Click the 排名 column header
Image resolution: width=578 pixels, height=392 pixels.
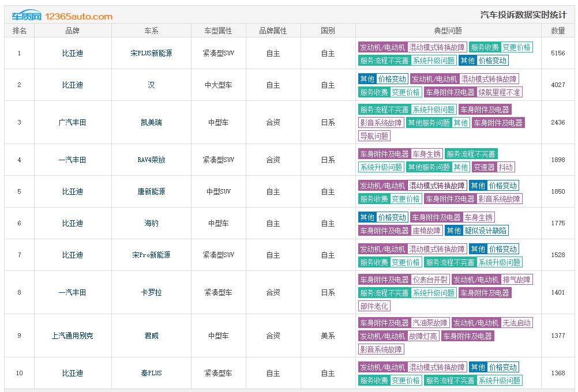pyautogui.click(x=19, y=31)
